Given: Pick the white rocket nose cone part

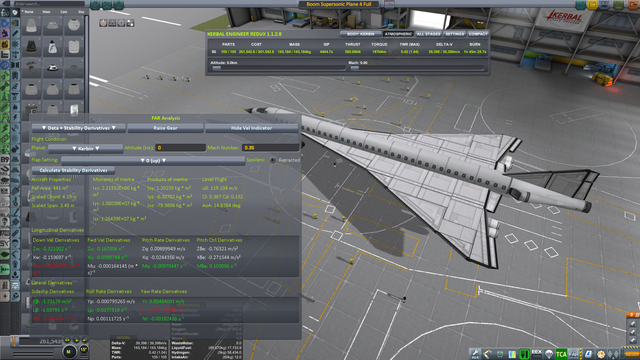Looking at the screenshot, I should point(52,47).
